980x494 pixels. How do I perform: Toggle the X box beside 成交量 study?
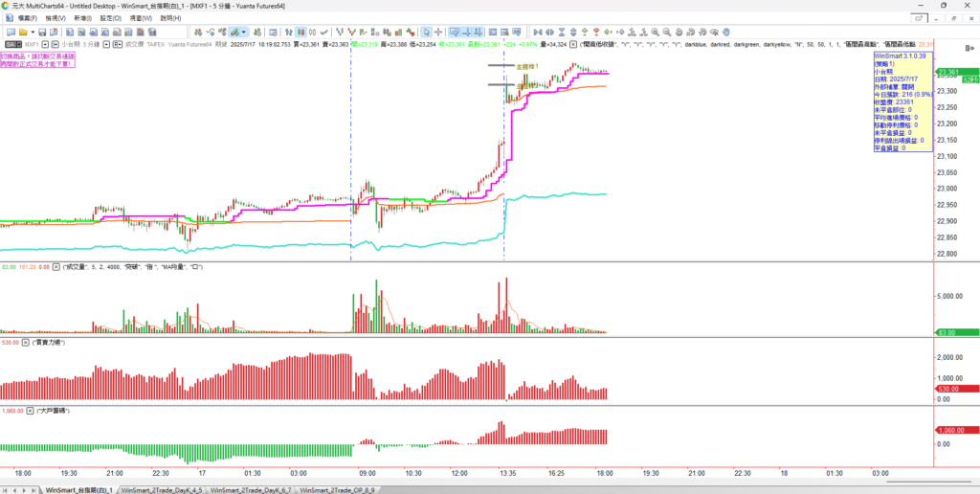(x=56, y=267)
